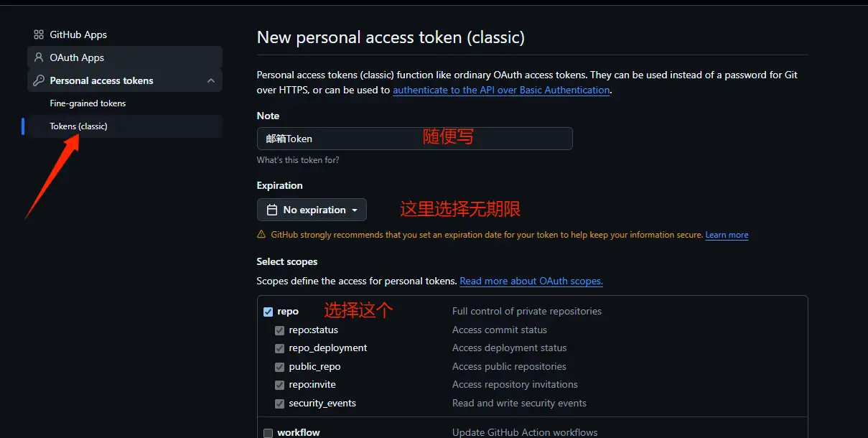Screen dimensions: 868x438
Task: Click the Learn more link
Action: [727, 234]
